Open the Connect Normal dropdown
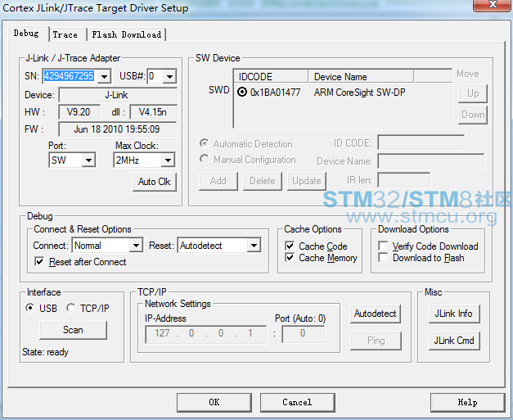 pyautogui.click(x=136, y=245)
